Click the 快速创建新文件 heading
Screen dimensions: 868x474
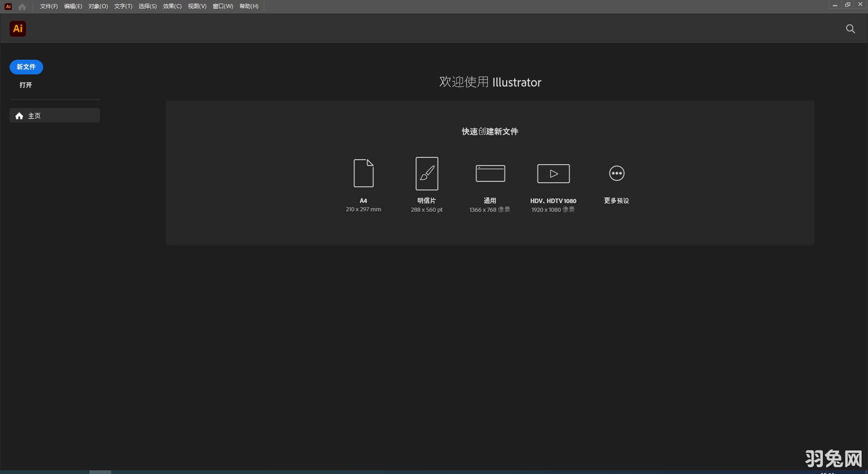[490, 132]
